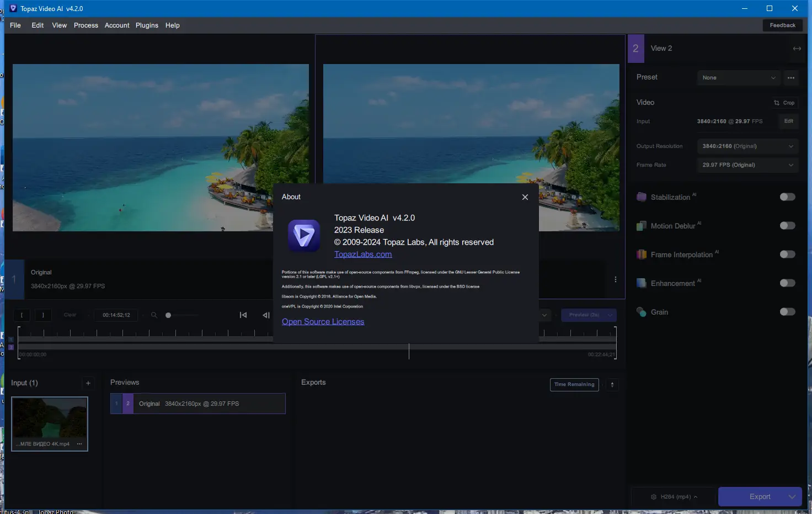Open the Edit menu
This screenshot has height=514, width=812.
[x=38, y=25]
